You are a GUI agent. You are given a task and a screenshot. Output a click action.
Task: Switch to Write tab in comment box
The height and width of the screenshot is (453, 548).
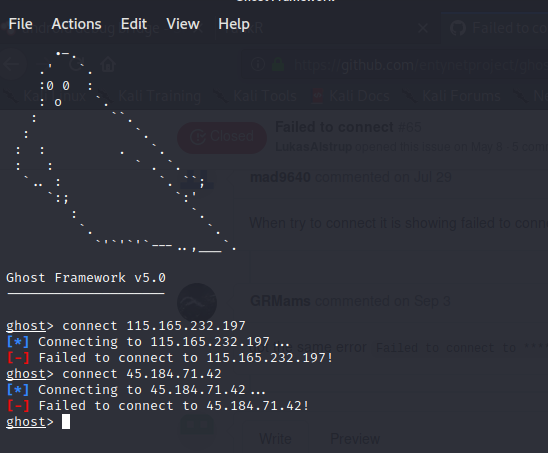(275, 439)
